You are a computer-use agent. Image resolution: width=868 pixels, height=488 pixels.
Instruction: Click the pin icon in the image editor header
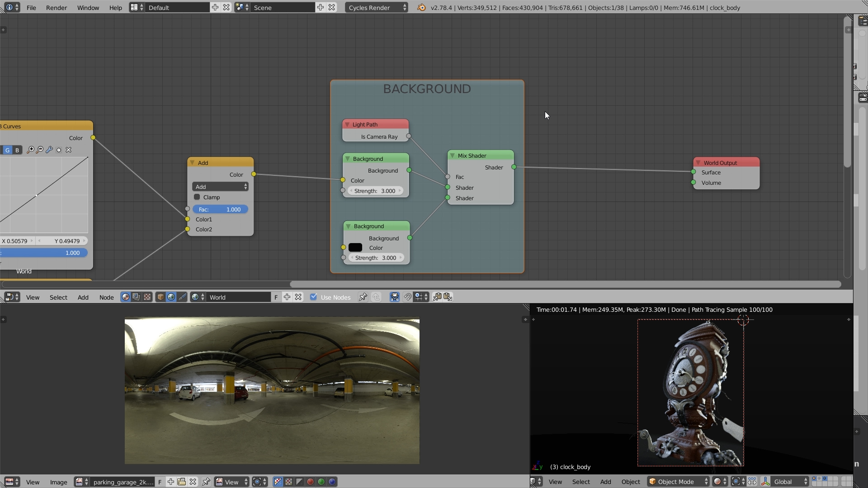[x=206, y=481]
